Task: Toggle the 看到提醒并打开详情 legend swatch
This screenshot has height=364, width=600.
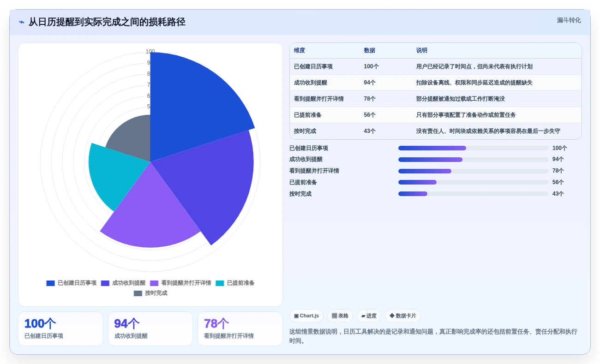Action: [154, 283]
